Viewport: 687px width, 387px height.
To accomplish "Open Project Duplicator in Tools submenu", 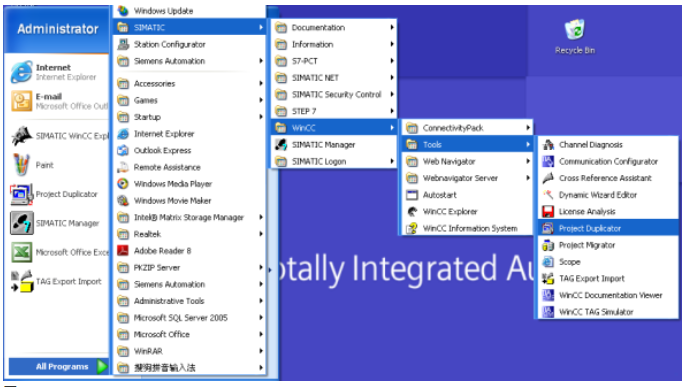I will click(608, 228).
